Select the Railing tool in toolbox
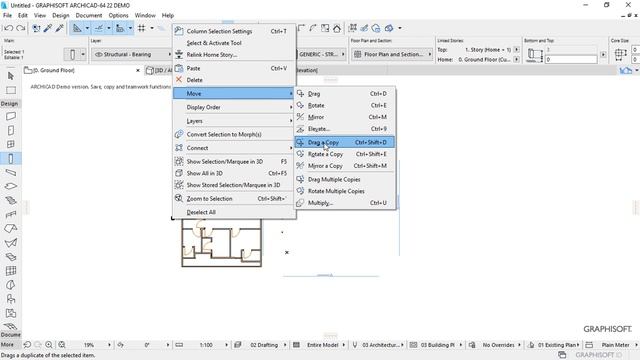The width and height of the screenshot is (640, 360). point(11,214)
